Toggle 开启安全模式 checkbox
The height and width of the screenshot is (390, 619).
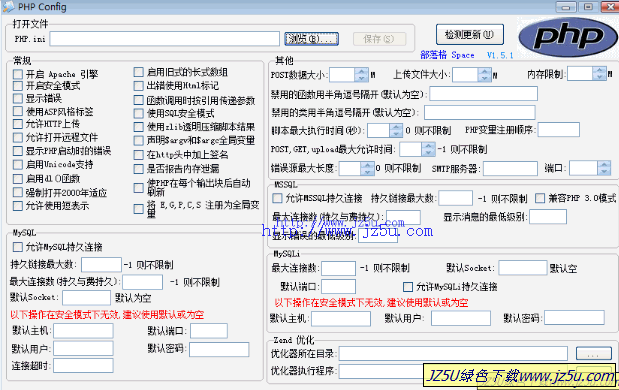[x=18, y=86]
